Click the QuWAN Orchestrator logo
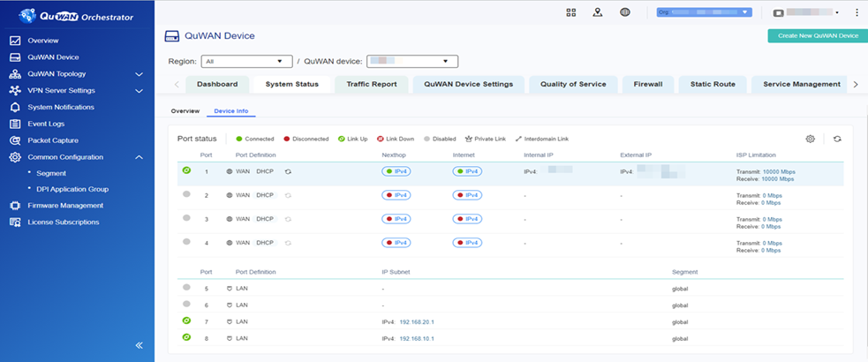The width and height of the screenshot is (868, 362). click(77, 17)
